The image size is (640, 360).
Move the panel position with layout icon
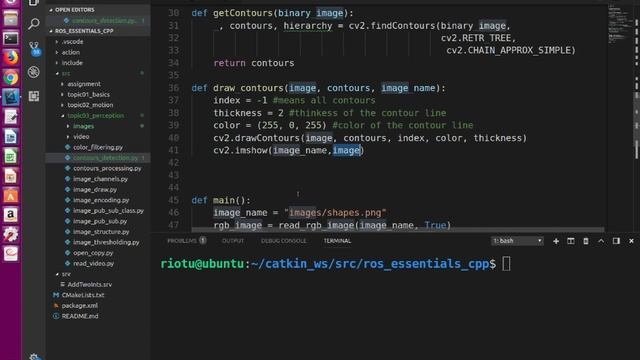[x=616, y=241]
